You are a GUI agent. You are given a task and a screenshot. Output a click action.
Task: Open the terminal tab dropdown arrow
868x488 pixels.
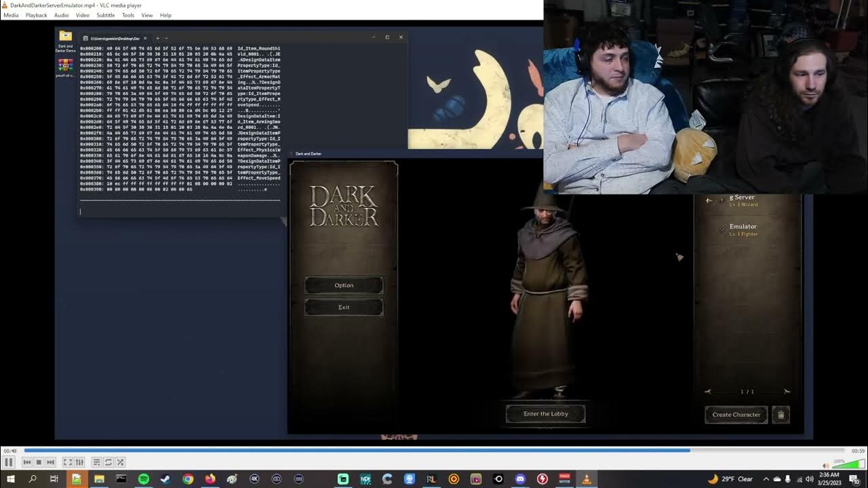coord(166,38)
